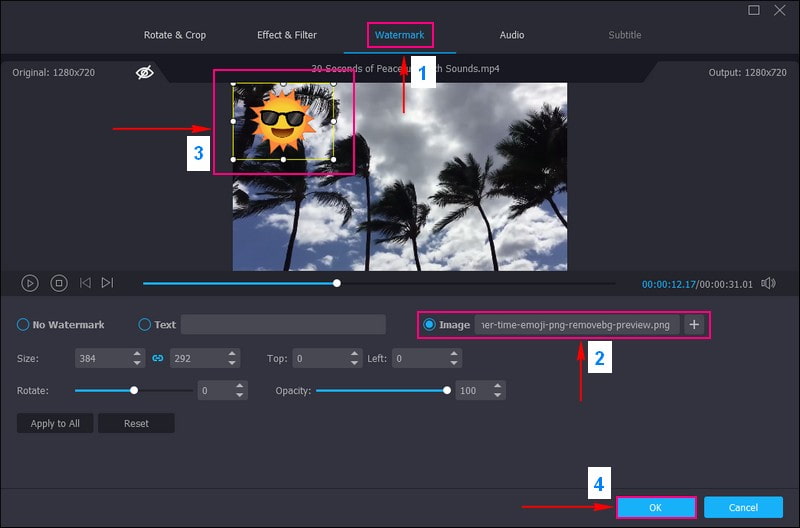Confirm changes with the OK button

656,508
